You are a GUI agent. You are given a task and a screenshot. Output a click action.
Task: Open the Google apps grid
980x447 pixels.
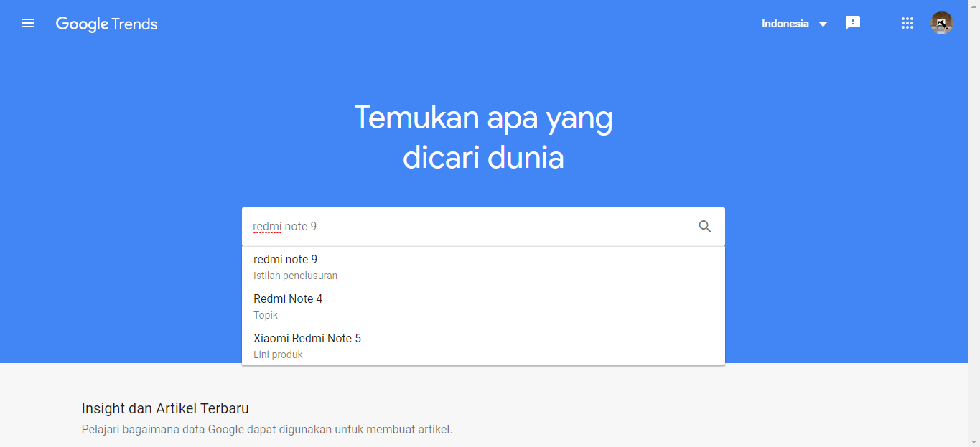(x=907, y=24)
